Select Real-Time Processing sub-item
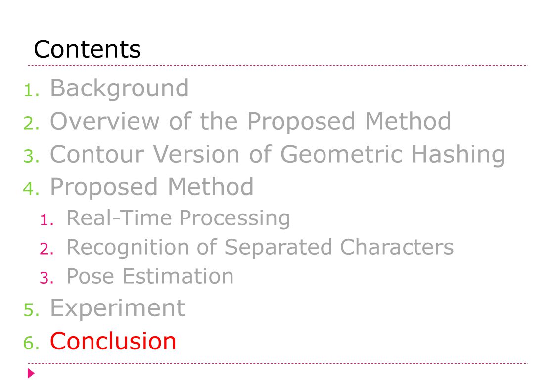555x392 pixels. pos(178,218)
